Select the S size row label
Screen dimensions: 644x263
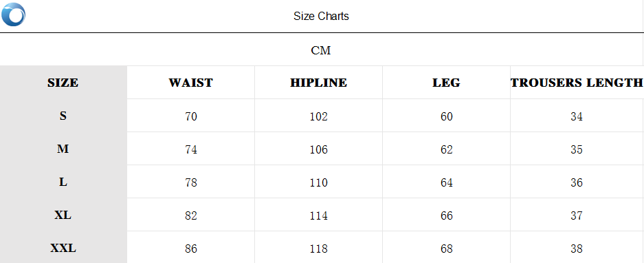pyautogui.click(x=63, y=116)
